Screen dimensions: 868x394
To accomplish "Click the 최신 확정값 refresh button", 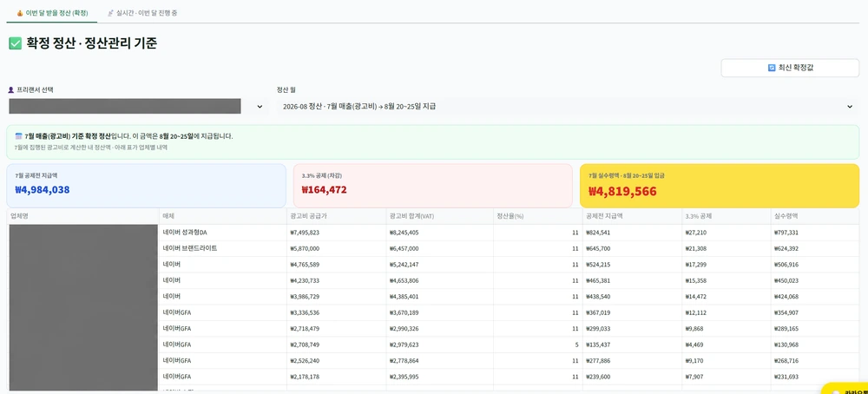I will point(790,68).
